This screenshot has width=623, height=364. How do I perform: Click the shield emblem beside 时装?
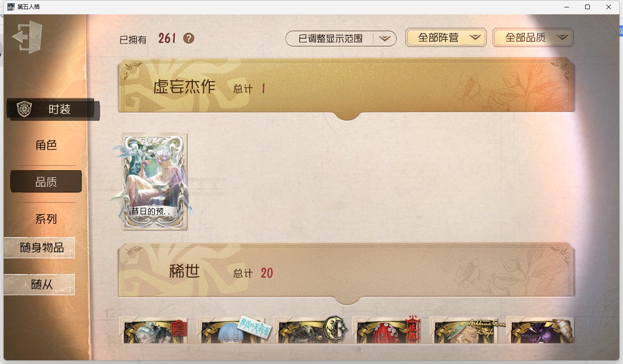24,109
